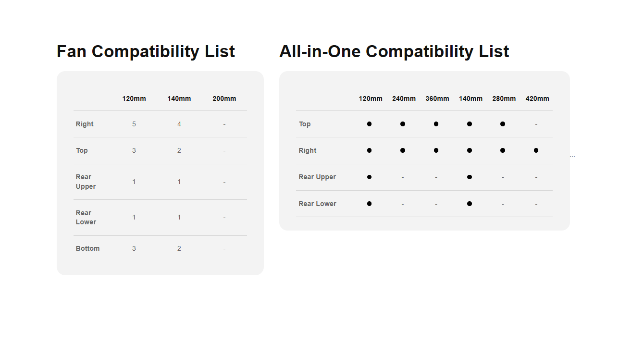Click the dot for Top 120mm AIO
Viewport: 644px width, 354px height.
point(369,124)
